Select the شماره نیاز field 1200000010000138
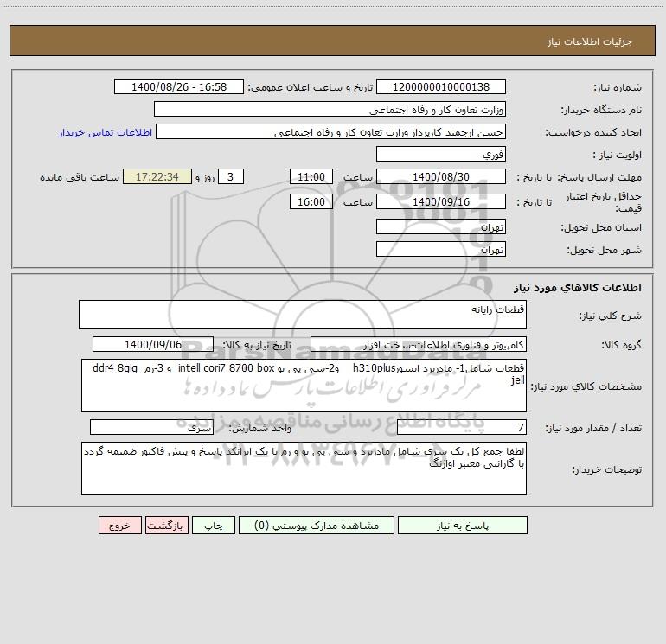 pos(441,86)
